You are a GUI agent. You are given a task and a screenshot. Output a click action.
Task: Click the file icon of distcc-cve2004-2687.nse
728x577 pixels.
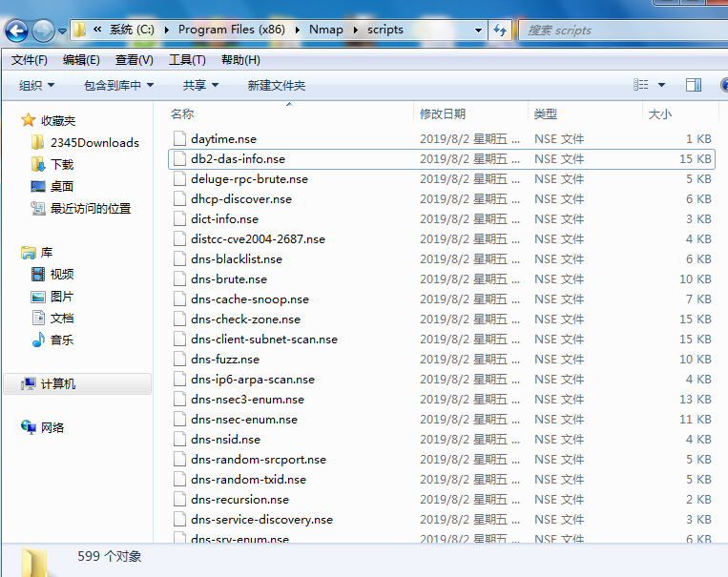coord(179,238)
